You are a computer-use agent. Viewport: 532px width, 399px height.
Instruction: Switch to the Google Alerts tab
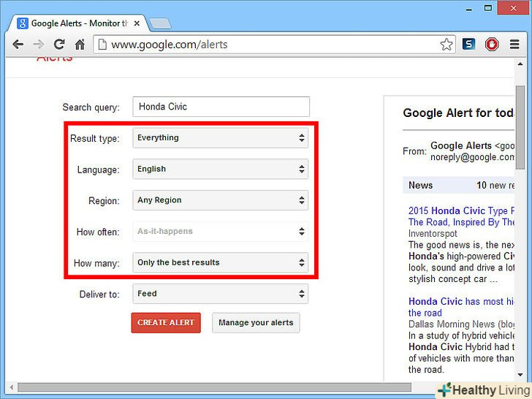pyautogui.click(x=78, y=23)
